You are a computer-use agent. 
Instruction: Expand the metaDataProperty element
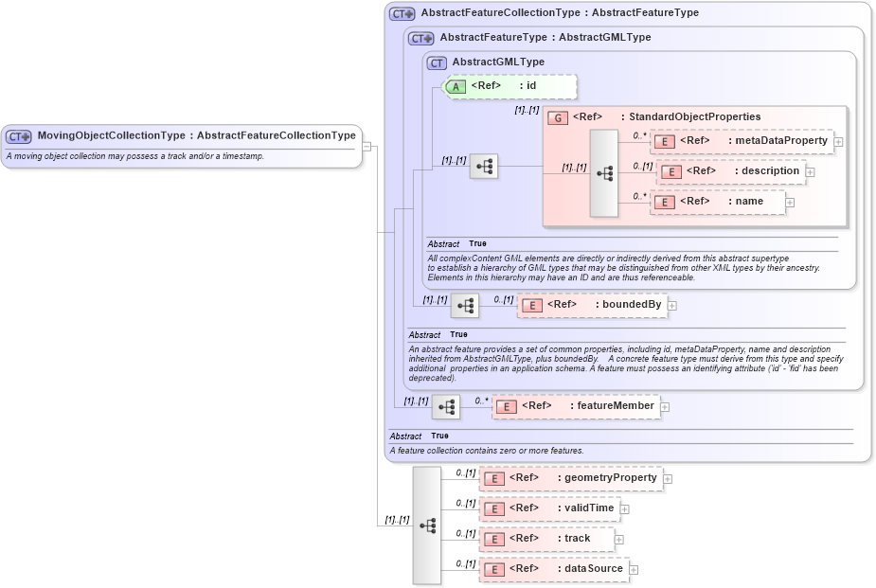[837, 140]
